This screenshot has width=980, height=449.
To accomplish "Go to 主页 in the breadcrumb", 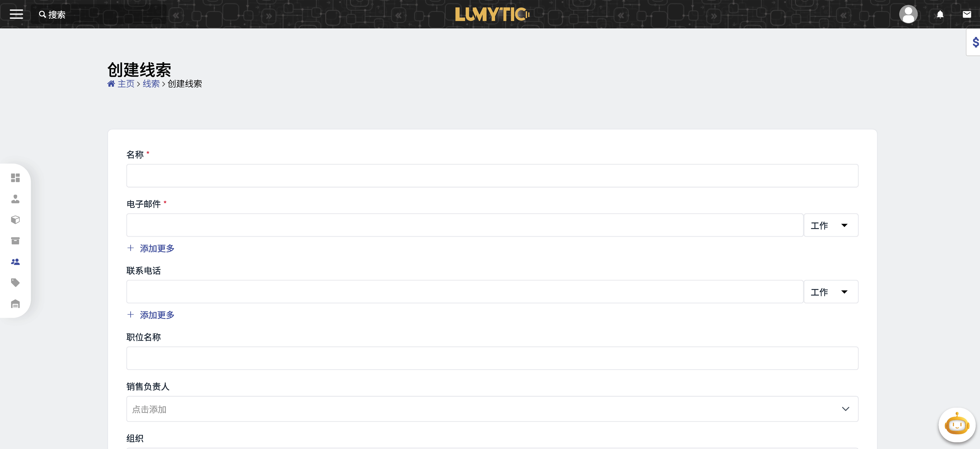I will click(x=126, y=84).
